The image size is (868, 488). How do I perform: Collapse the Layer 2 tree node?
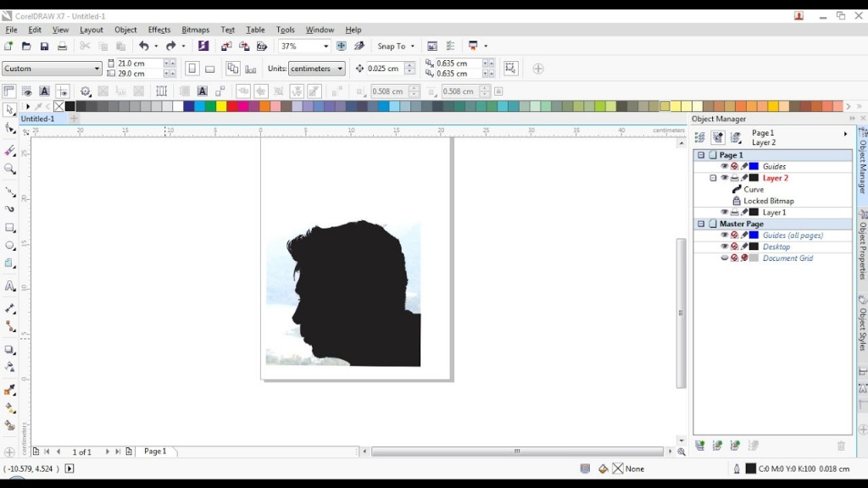713,178
